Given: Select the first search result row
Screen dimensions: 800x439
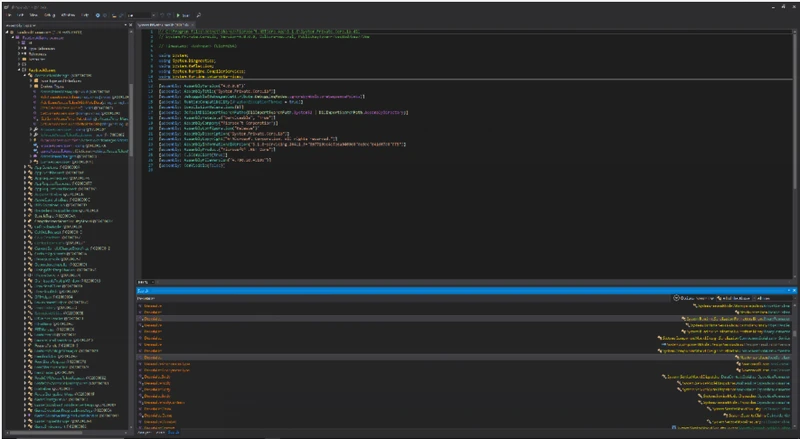Looking at the screenshot, I should pos(463,306).
